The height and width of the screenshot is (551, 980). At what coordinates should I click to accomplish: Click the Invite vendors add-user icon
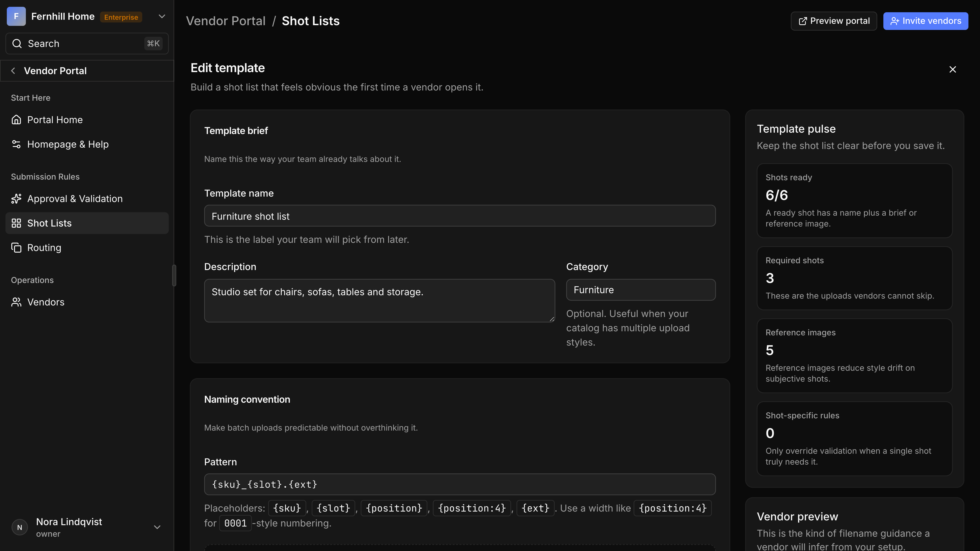[x=895, y=21]
